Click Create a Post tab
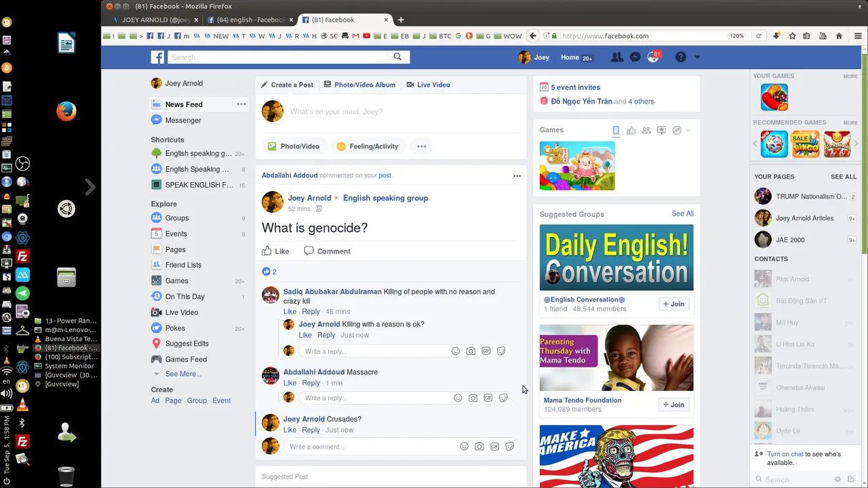Image resolution: width=868 pixels, height=488 pixels. pos(287,85)
